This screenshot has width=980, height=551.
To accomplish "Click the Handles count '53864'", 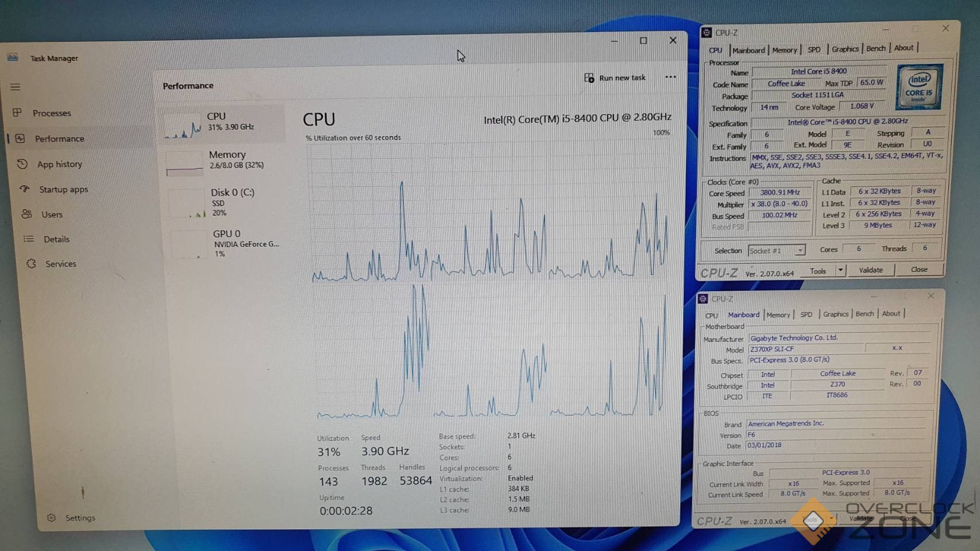I will [x=415, y=481].
